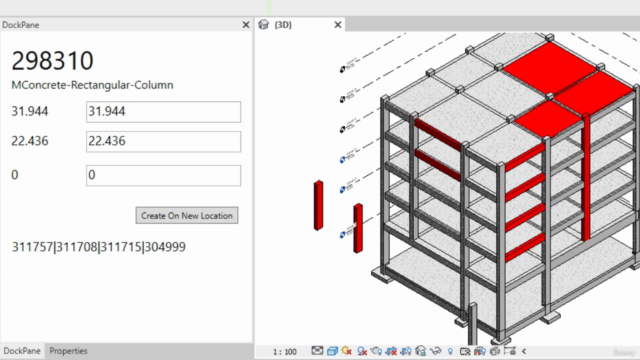Toggle the Crop View icon

pyautogui.click(x=391, y=351)
